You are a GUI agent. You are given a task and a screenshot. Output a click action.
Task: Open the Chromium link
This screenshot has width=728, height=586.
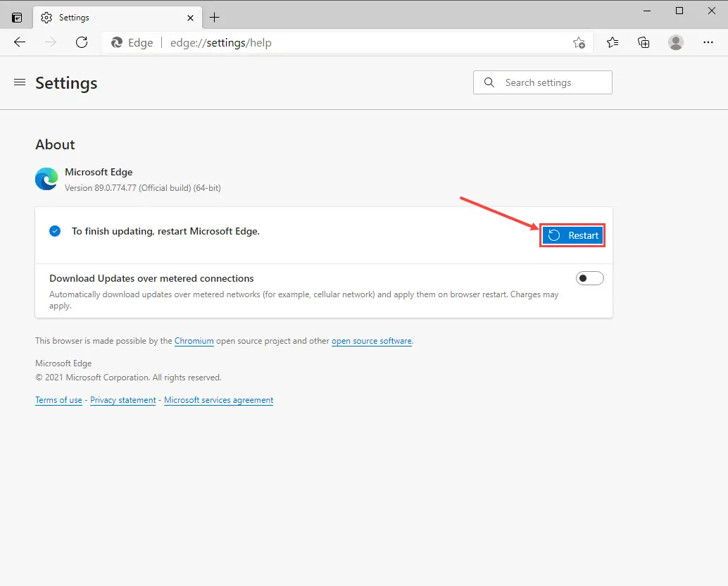[x=194, y=341]
